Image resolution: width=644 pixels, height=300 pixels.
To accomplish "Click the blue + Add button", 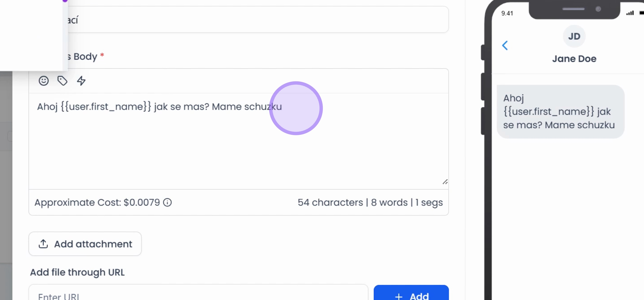I will [411, 292].
